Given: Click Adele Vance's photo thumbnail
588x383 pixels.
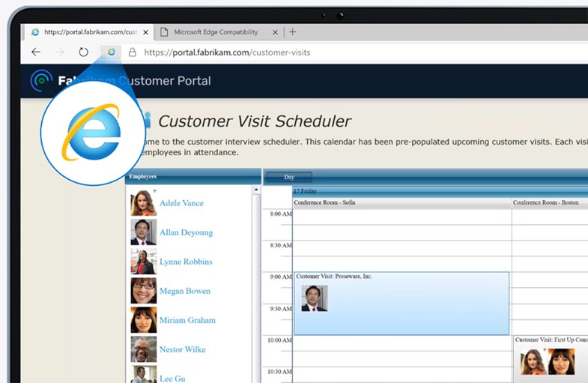Looking at the screenshot, I should [x=144, y=203].
